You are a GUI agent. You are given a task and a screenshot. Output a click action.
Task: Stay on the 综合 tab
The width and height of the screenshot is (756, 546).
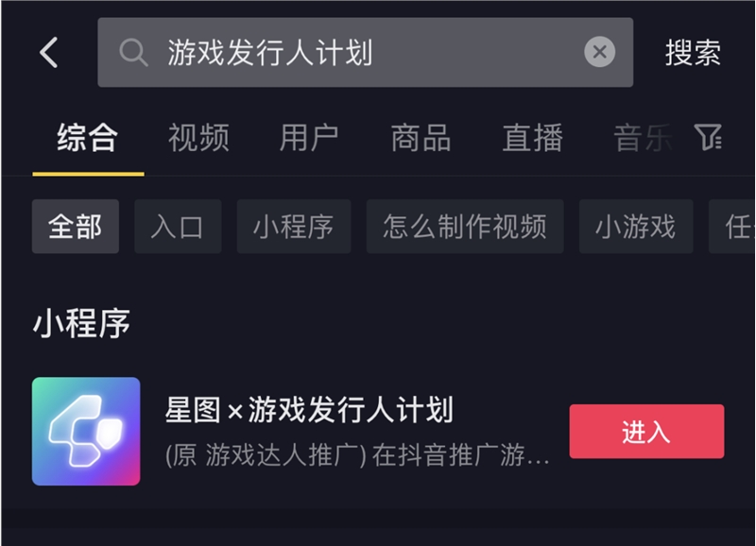[x=88, y=138]
